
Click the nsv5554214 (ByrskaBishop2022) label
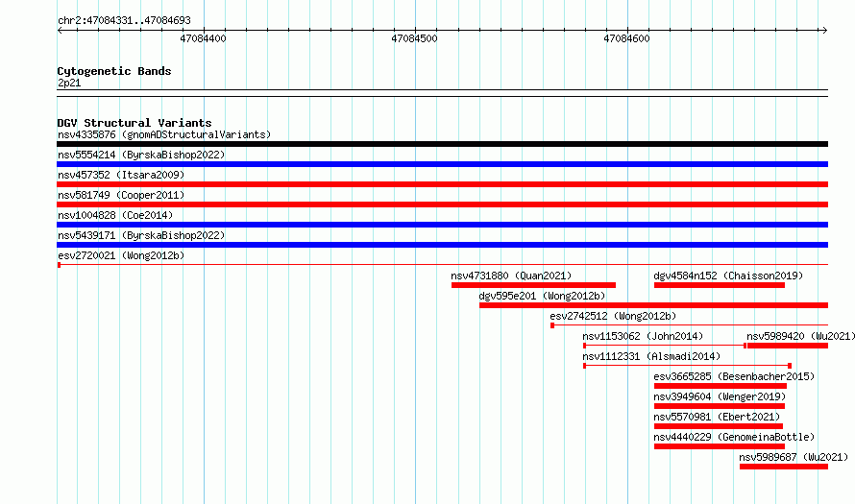pyautogui.click(x=141, y=155)
